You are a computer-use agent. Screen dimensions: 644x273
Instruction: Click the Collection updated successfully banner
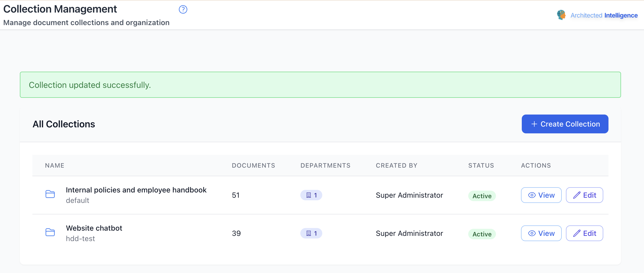tap(320, 85)
